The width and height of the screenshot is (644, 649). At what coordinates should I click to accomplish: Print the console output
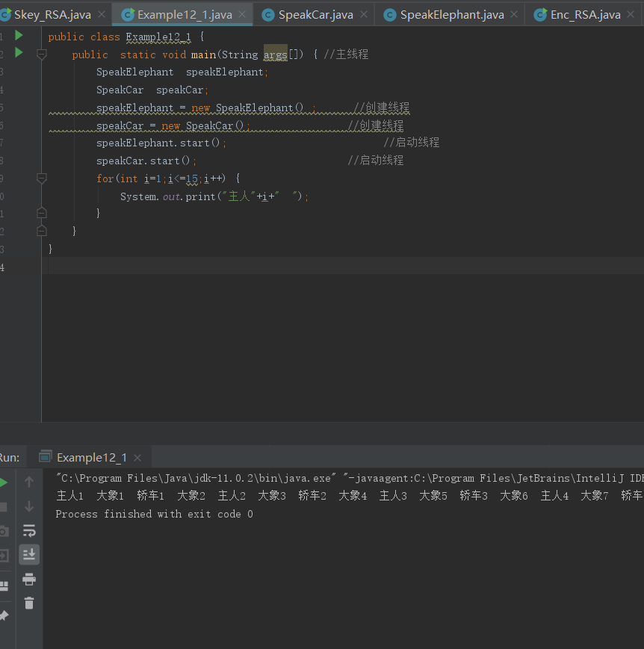click(x=29, y=579)
